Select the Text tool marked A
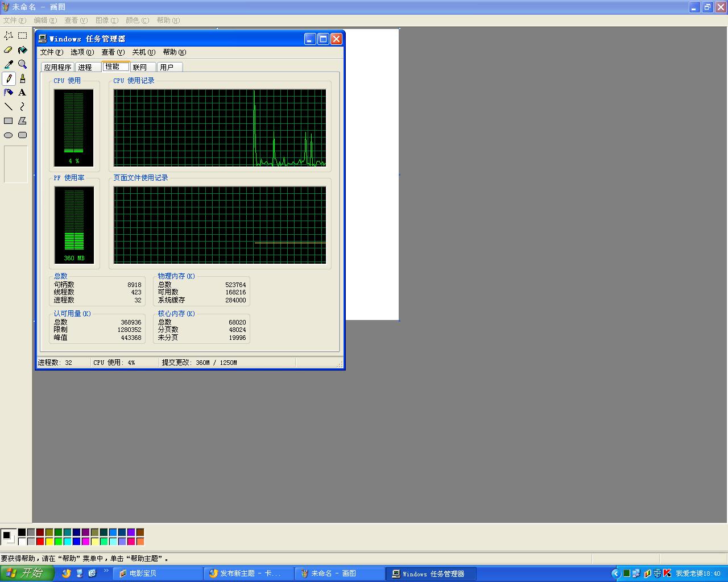This screenshot has height=582, width=728. [23, 93]
